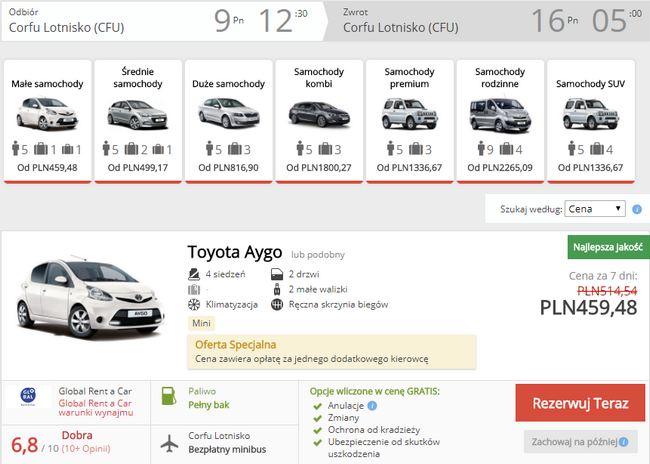Image resolution: width=650 pixels, height=464 pixels.
Task: Click the small suitcase icon beside 2 małe walizki
Action: click(x=277, y=289)
